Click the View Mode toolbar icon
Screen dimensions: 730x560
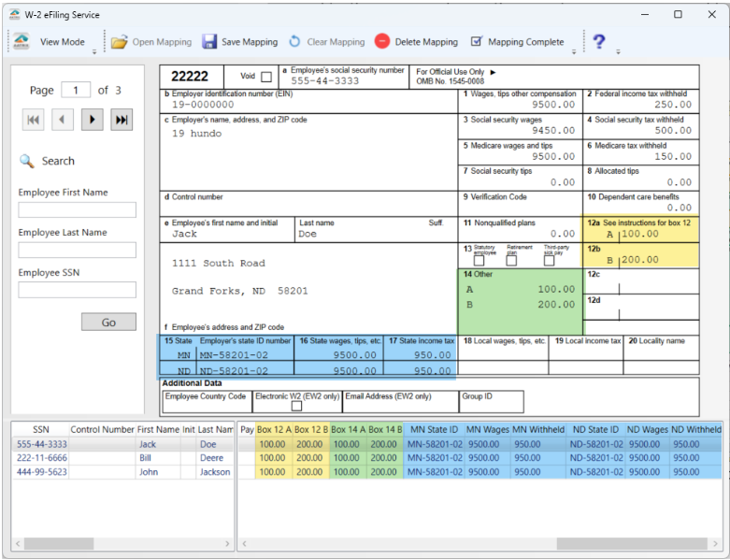pos(21,42)
